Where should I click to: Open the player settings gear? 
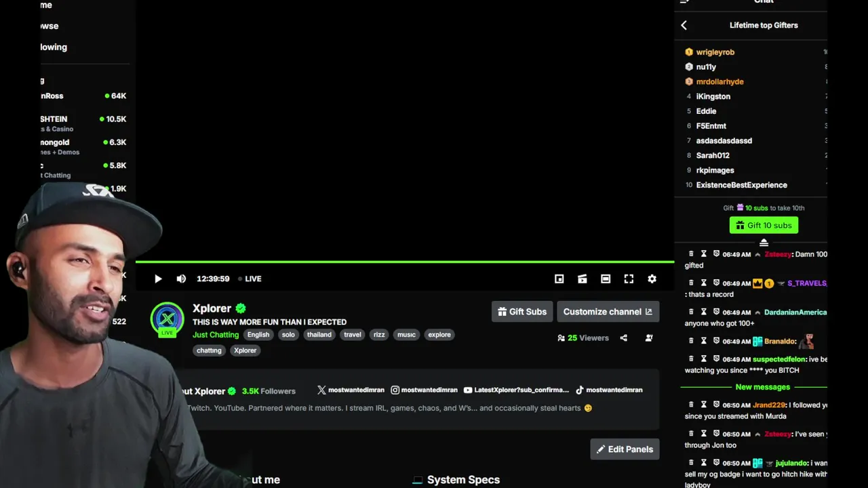point(652,279)
